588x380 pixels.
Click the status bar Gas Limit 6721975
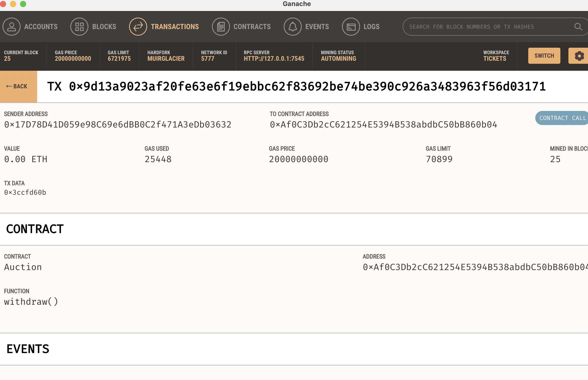pyautogui.click(x=119, y=59)
